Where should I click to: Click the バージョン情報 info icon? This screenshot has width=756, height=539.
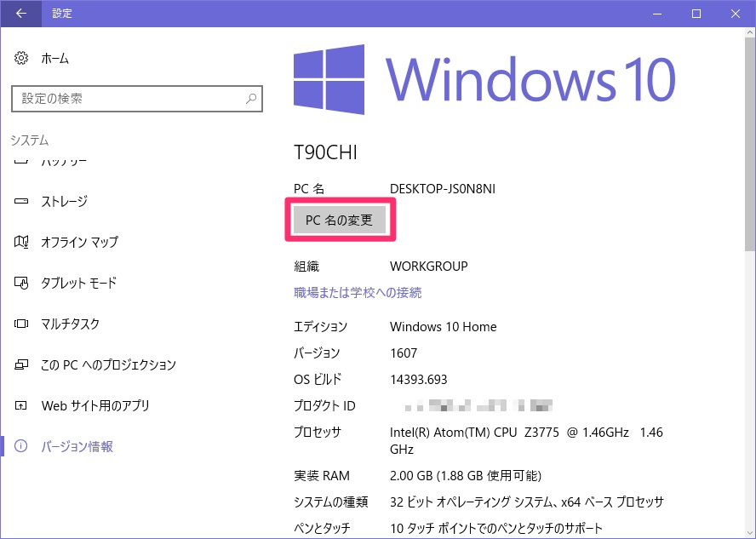(x=20, y=446)
